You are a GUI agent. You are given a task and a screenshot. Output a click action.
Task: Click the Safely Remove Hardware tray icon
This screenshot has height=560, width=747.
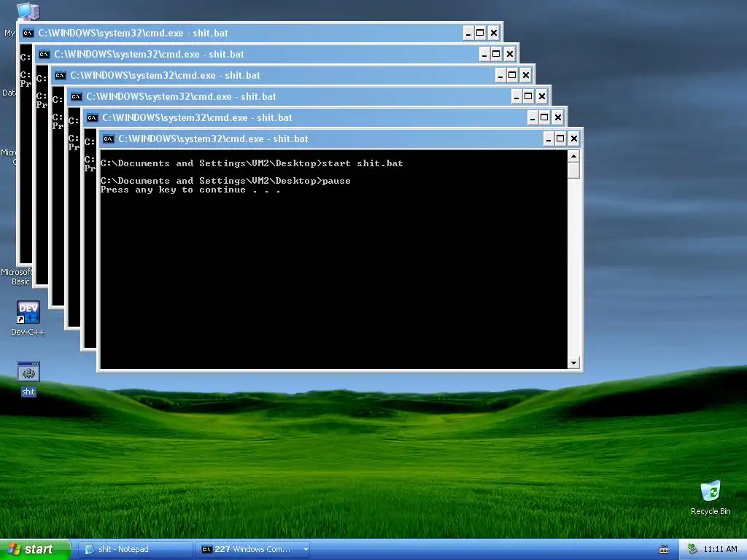(692, 549)
